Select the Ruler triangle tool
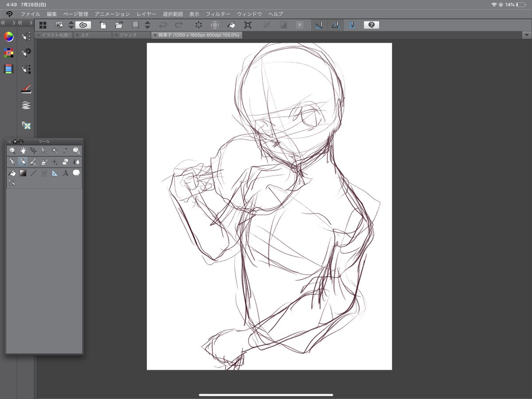532x399 pixels. (x=55, y=173)
